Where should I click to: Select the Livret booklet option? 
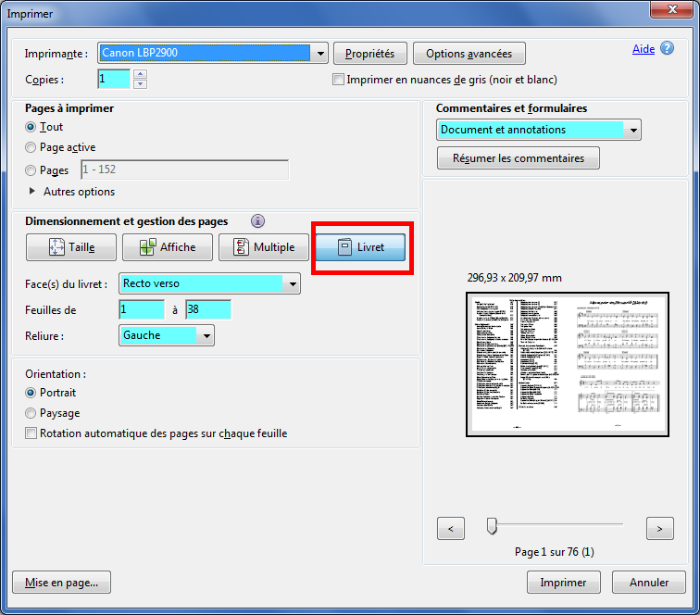coord(360,247)
